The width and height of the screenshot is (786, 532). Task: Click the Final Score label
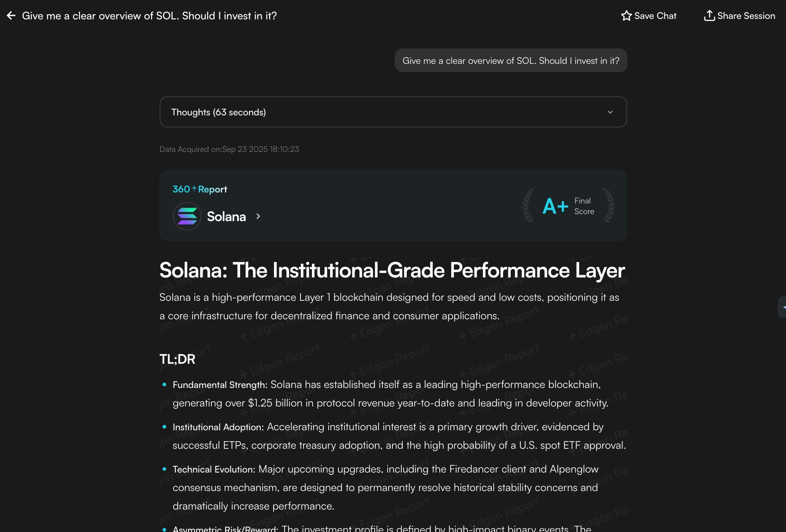tap(584, 206)
